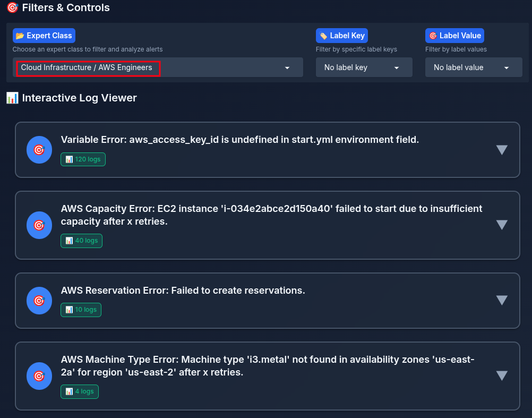This screenshot has width=532, height=418.
Task: Expand the AWS Capacity Error card
Action: pos(502,225)
